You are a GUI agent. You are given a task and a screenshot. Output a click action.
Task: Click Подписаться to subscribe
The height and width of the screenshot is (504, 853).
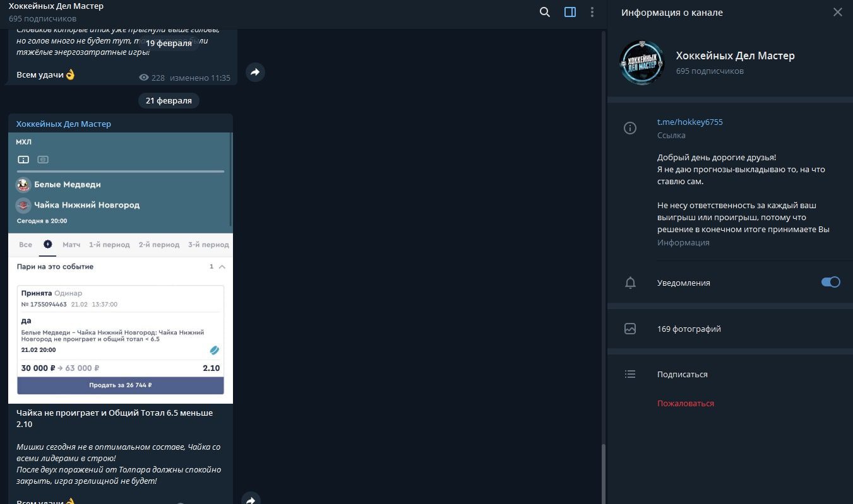point(682,374)
